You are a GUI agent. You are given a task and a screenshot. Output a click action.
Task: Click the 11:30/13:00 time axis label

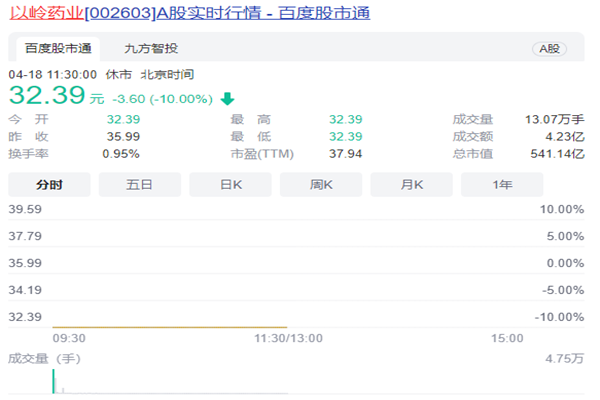[289, 338]
